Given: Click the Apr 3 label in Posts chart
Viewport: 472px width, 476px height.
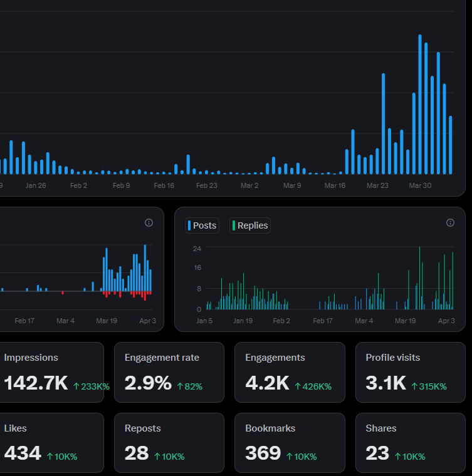Looking at the screenshot, I should (x=446, y=321).
